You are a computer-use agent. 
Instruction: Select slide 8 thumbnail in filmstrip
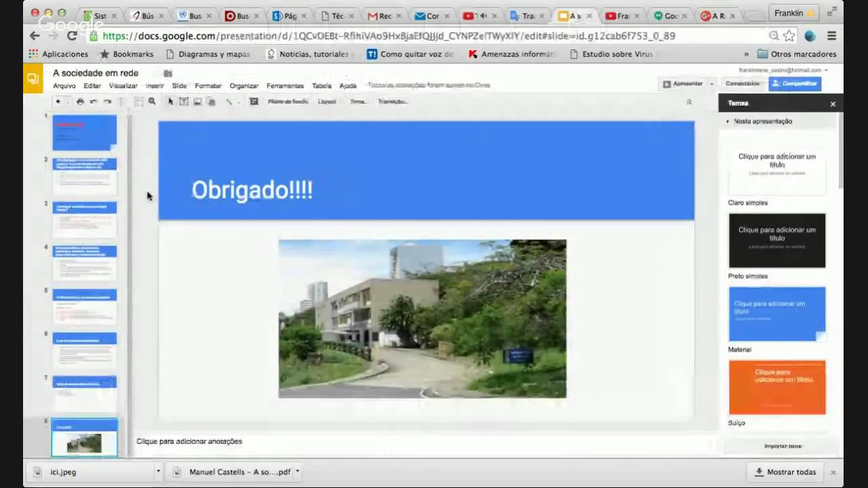pos(85,438)
